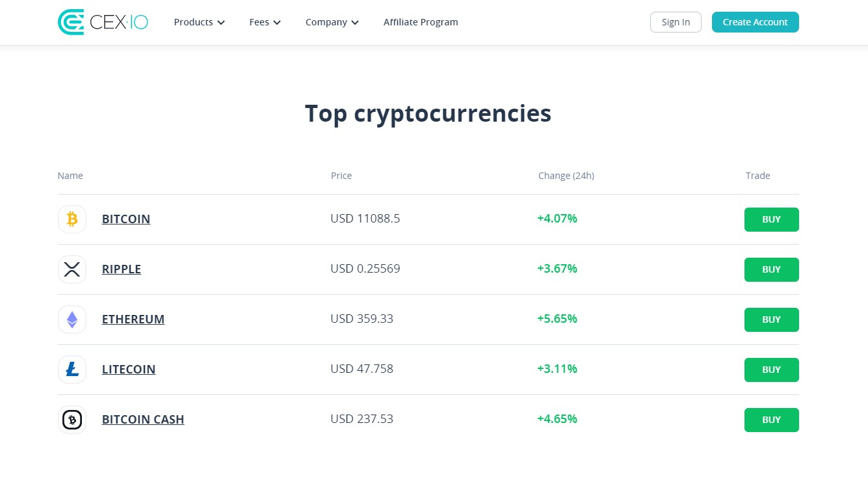The image size is (868, 490).
Task: Click the Litecoin price USD 47.758
Action: 362,369
